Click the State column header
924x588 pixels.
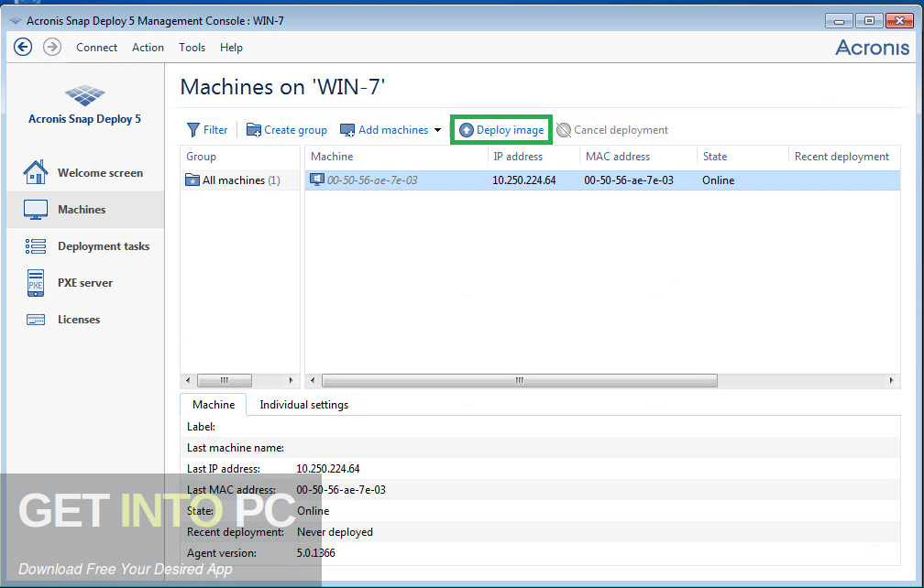click(715, 157)
